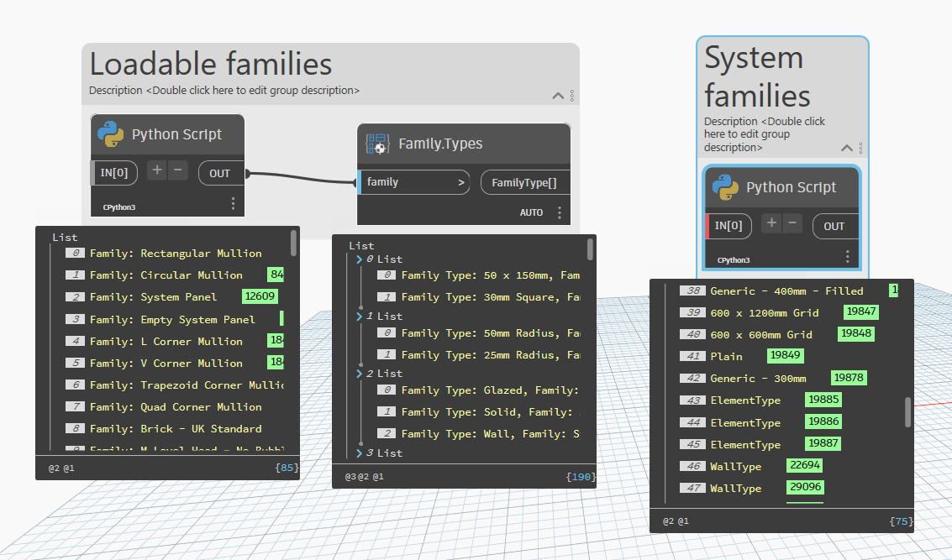952x560 pixels.
Task: Click element ID 19849 next to Plain
Action: click(x=786, y=355)
